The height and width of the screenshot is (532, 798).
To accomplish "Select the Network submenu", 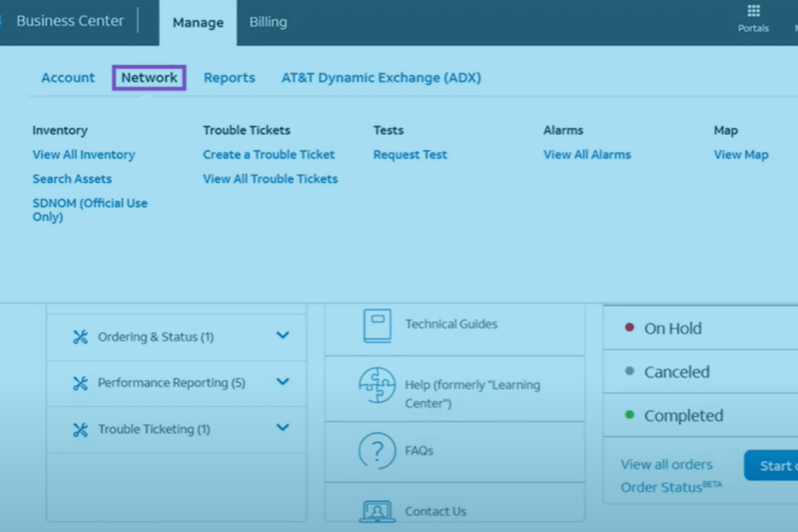I will [x=149, y=78].
